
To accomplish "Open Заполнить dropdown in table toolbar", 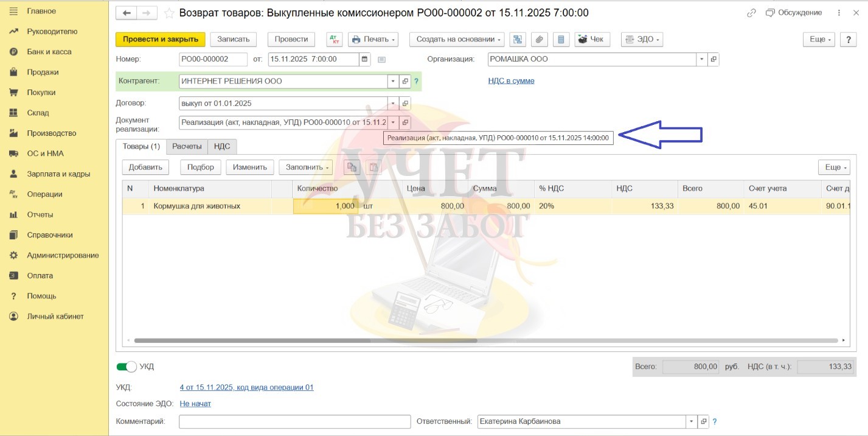I will click(x=307, y=167).
